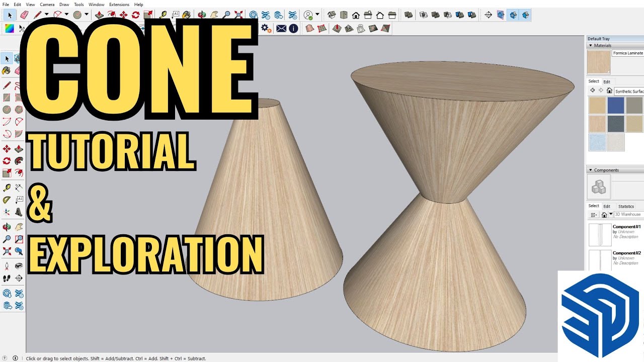Select the Paint Bucket tool in top toolbar
This screenshot has width=644, height=362.
(186, 15)
